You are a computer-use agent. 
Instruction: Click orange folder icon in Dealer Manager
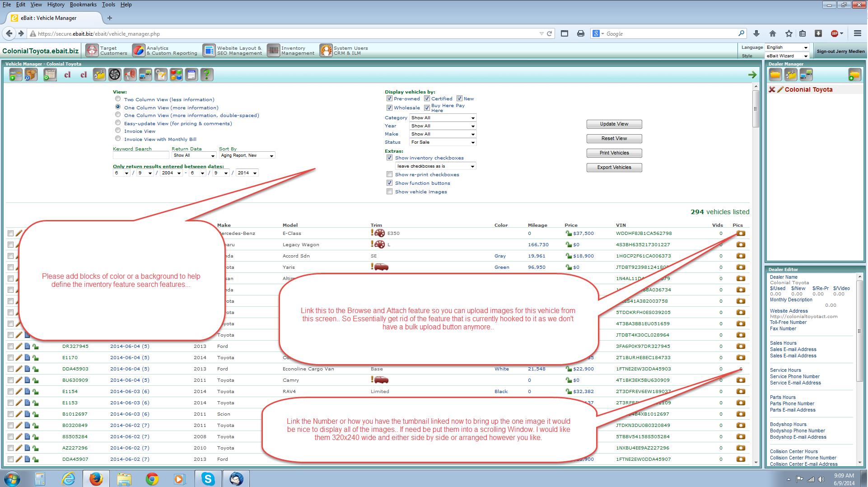click(775, 75)
